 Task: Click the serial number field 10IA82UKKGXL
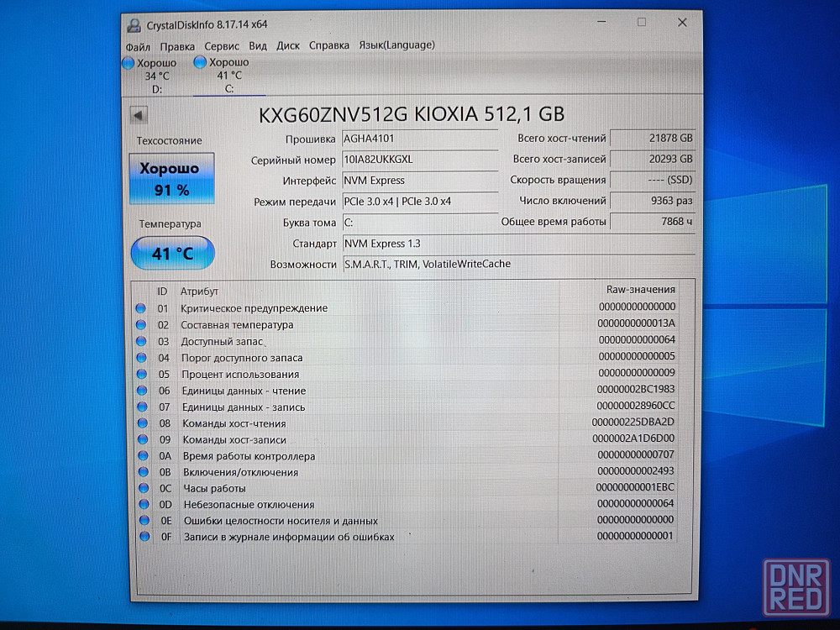(x=420, y=160)
